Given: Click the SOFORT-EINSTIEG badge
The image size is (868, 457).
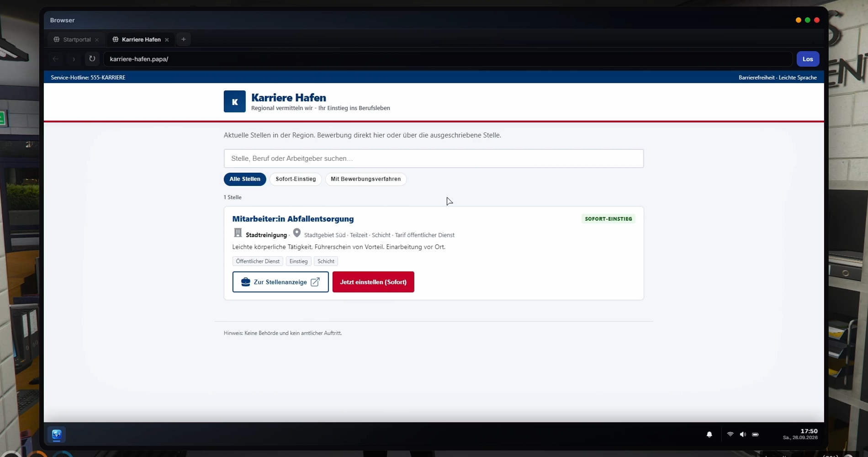Looking at the screenshot, I should pos(609,219).
